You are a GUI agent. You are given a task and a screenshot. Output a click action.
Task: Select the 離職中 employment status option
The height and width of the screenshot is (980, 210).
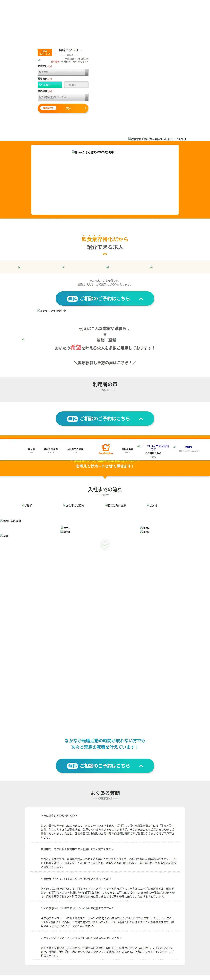pyautogui.click(x=76, y=85)
